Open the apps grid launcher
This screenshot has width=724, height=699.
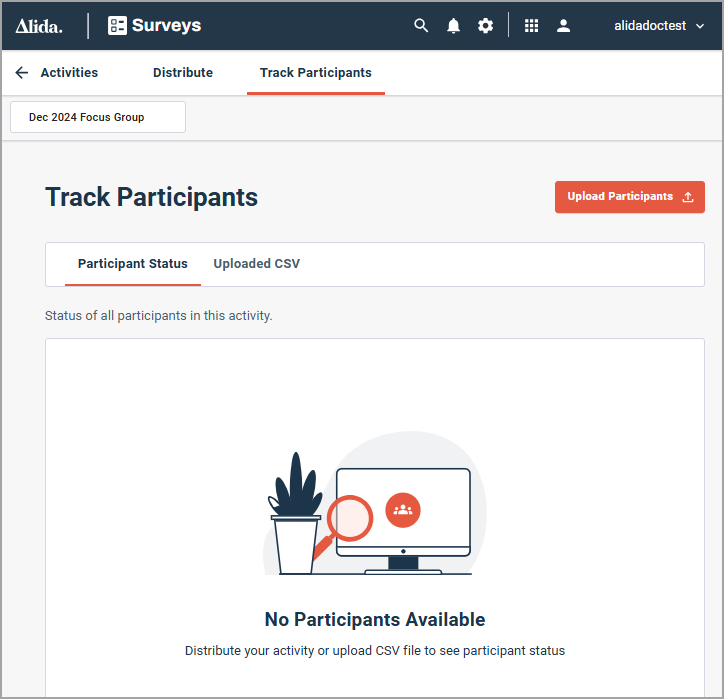point(531,25)
